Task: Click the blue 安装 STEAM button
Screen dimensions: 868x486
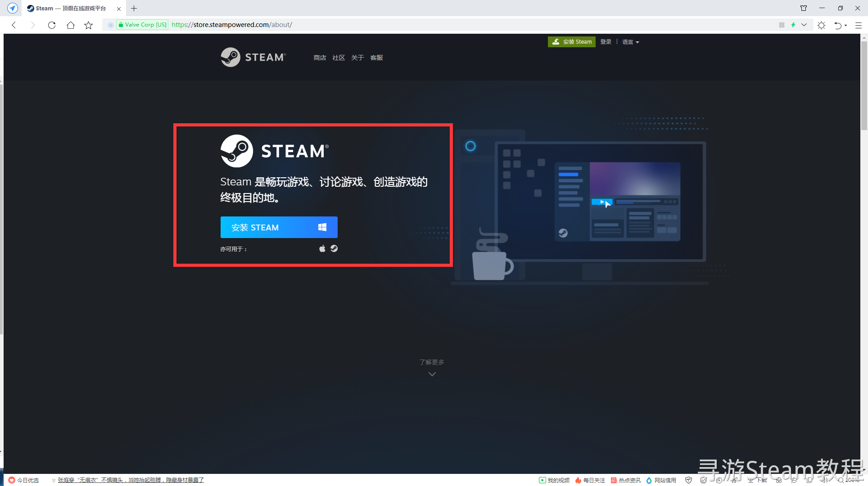Action: coord(279,227)
